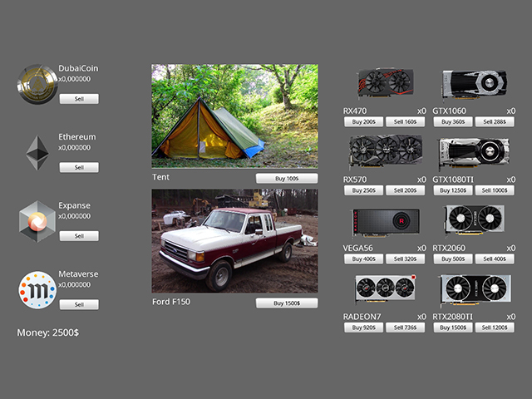Click the x0 count beside RX470
The width and height of the screenshot is (532, 399).
[x=421, y=111]
